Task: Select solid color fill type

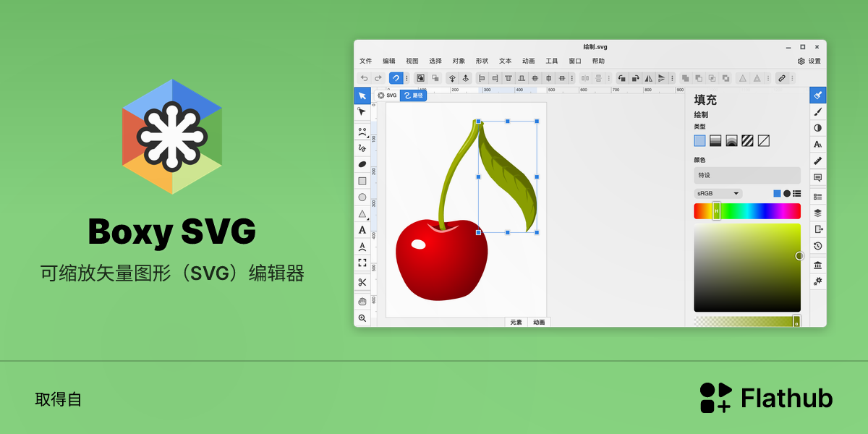Action: coord(699,141)
